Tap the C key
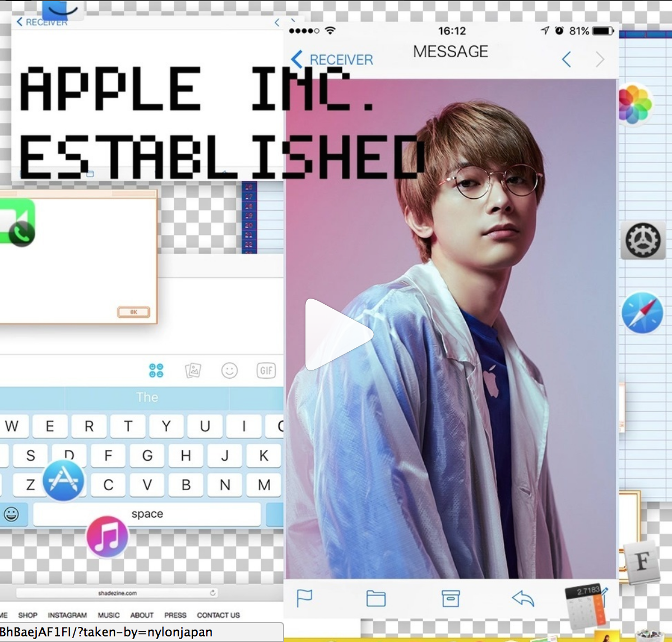This screenshot has width=672, height=642. [108, 485]
